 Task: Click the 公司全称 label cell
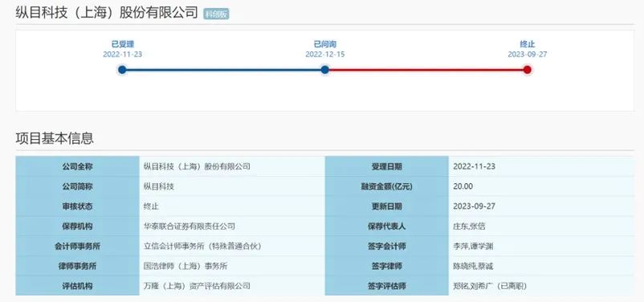(x=78, y=166)
